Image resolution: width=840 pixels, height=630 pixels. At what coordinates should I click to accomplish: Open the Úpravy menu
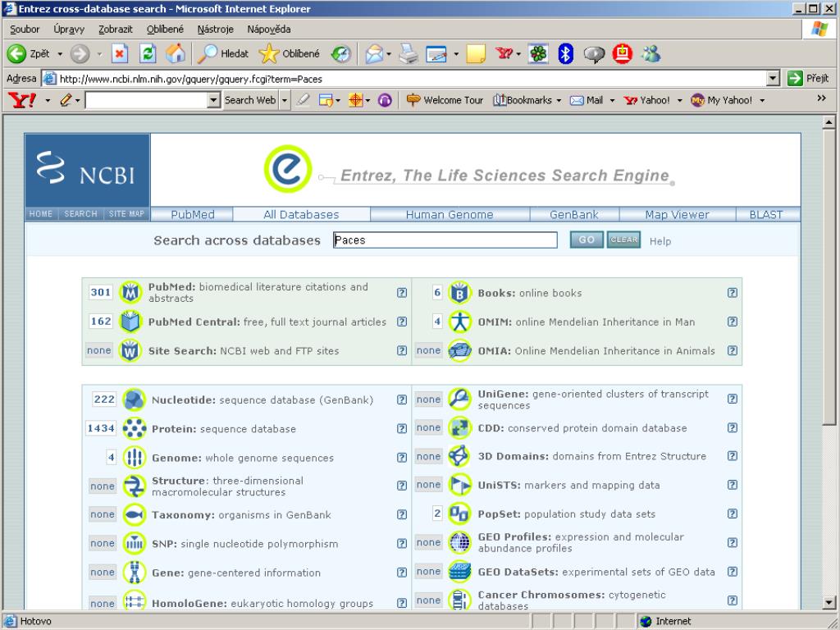tap(69, 30)
